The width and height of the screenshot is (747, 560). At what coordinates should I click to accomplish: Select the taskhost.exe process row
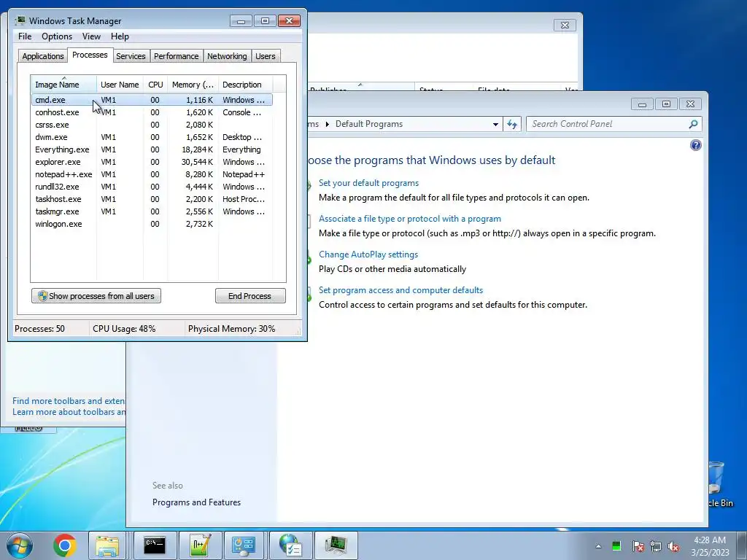[152, 199]
